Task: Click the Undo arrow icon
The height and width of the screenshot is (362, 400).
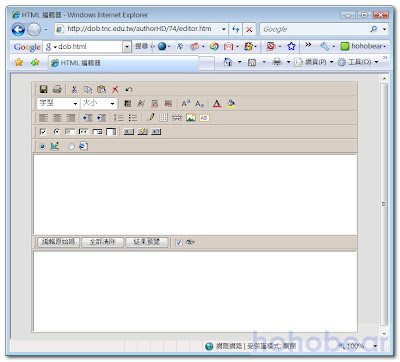Action: 129,89
